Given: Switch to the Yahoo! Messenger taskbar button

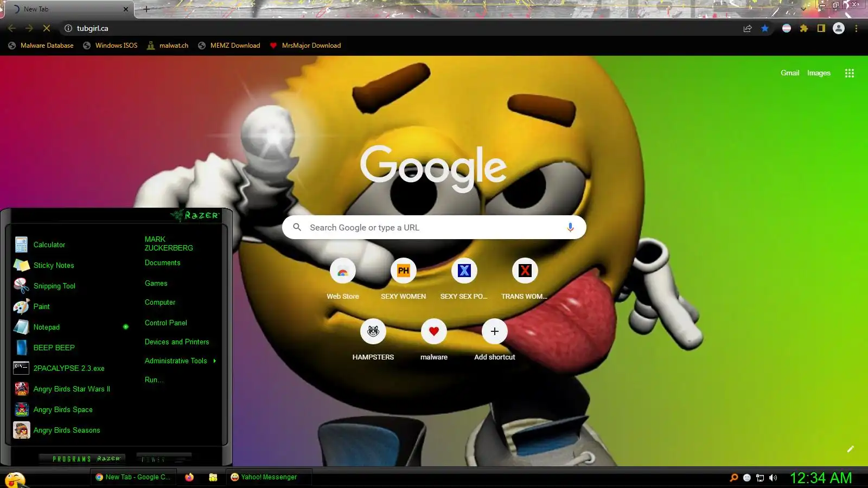Looking at the screenshot, I should point(269,477).
